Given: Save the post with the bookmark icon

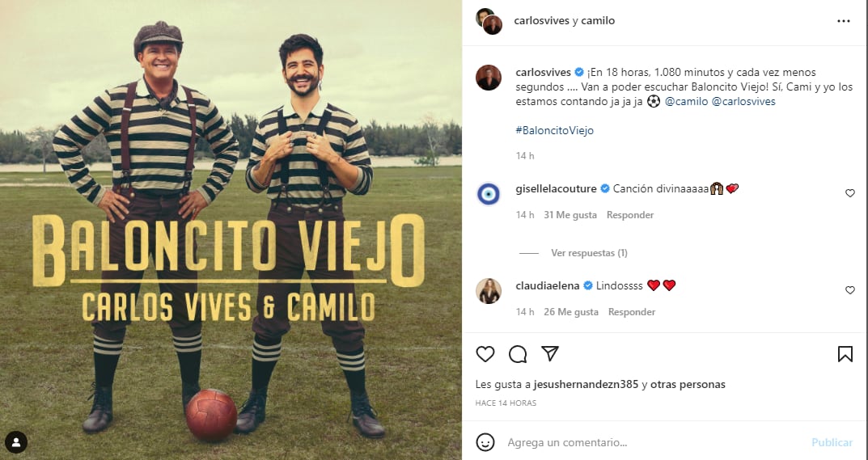Looking at the screenshot, I should [x=845, y=354].
